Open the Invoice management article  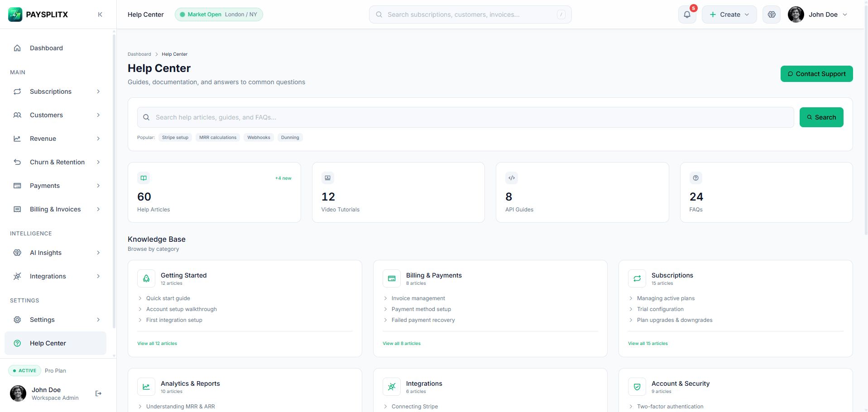coord(418,298)
